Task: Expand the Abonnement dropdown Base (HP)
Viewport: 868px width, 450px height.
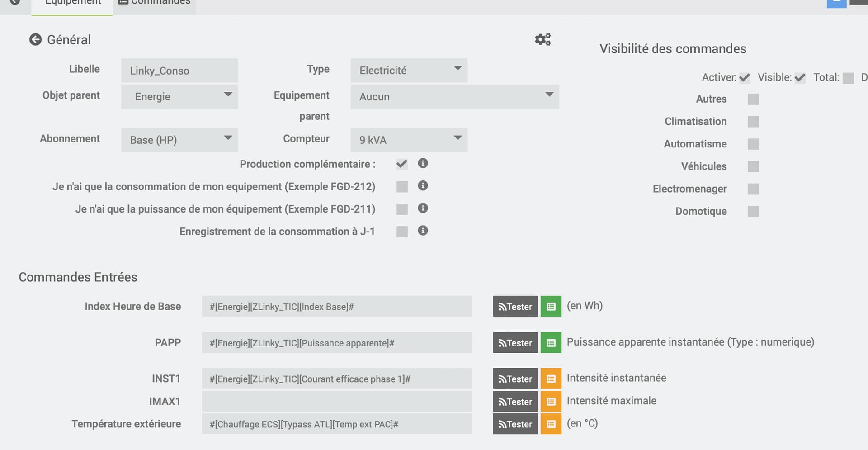Action: click(179, 140)
